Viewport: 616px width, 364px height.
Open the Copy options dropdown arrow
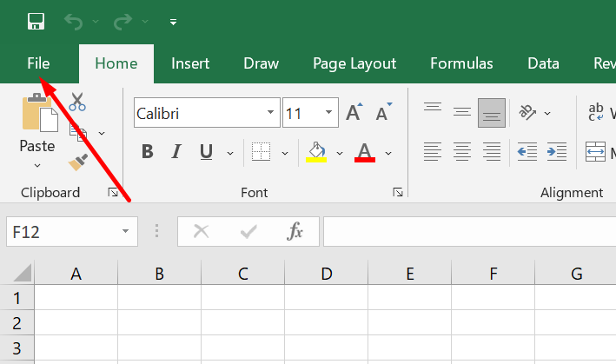[x=102, y=134]
